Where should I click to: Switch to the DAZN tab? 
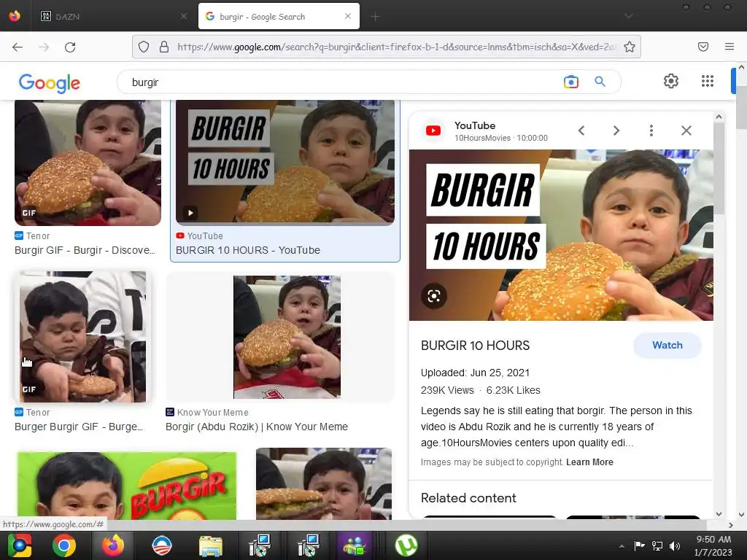click(x=112, y=16)
